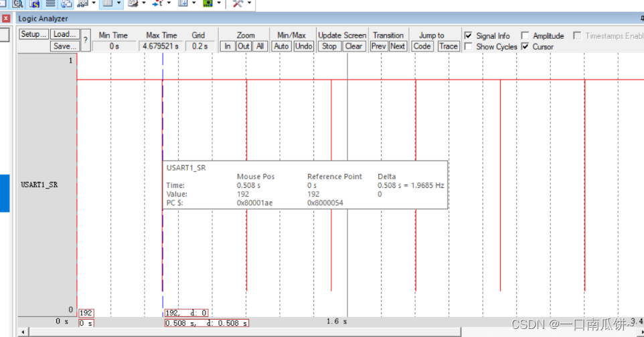
Task: Disable the Cursor checkbox
Action: tap(525, 46)
